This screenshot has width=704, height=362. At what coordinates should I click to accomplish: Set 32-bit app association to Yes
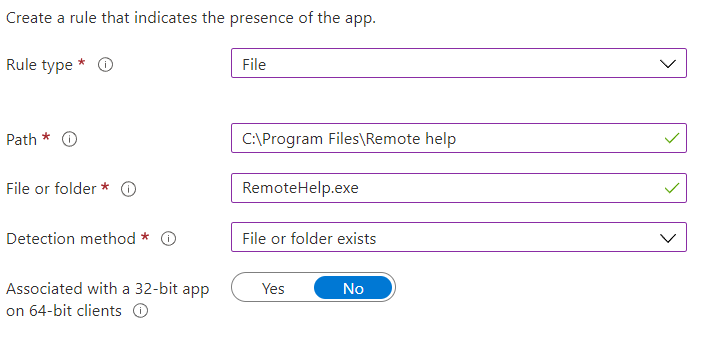[x=273, y=288]
